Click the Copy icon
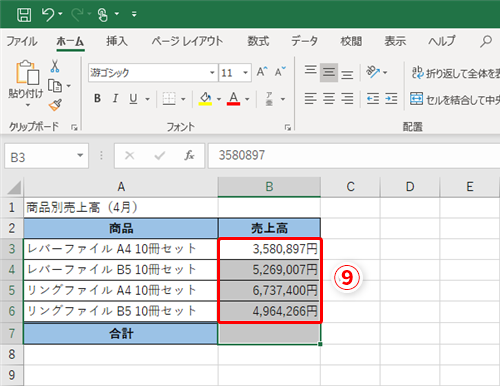Image resolution: width=500 pixels, height=386 pixels. click(55, 86)
